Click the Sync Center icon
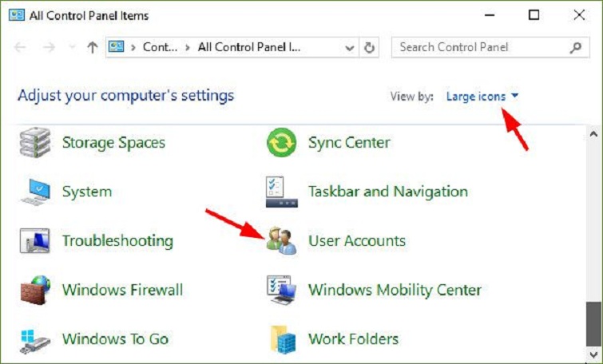The image size is (603, 364). 281,143
